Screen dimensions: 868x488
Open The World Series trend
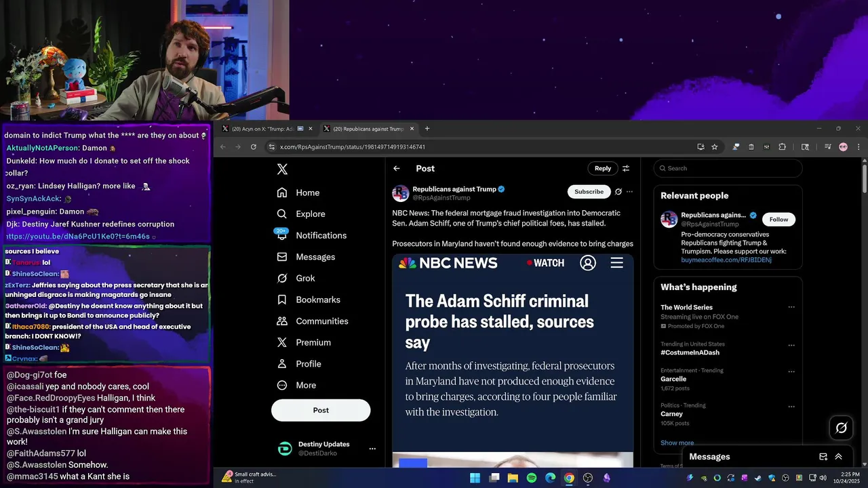pyautogui.click(x=685, y=308)
